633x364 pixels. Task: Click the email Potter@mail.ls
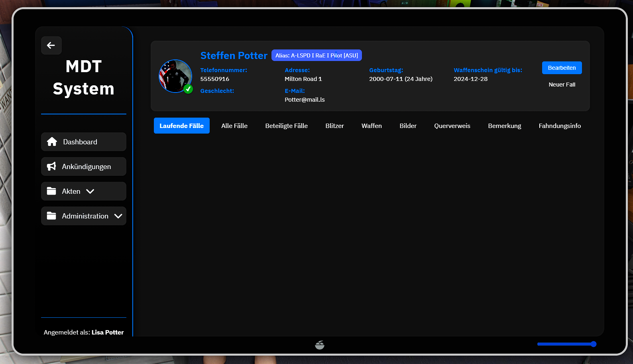point(305,100)
